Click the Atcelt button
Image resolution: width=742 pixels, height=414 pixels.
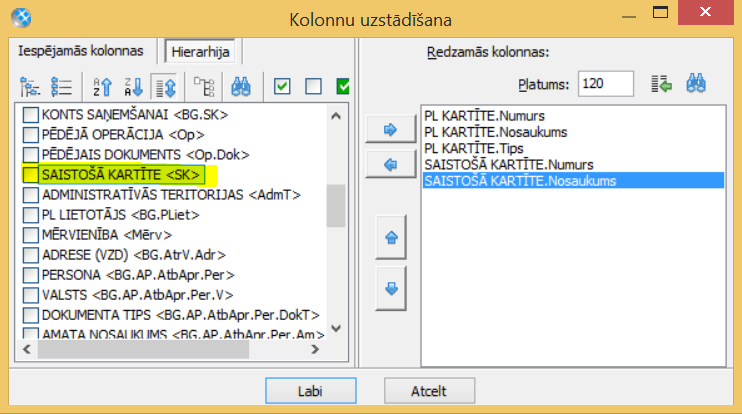tap(429, 391)
